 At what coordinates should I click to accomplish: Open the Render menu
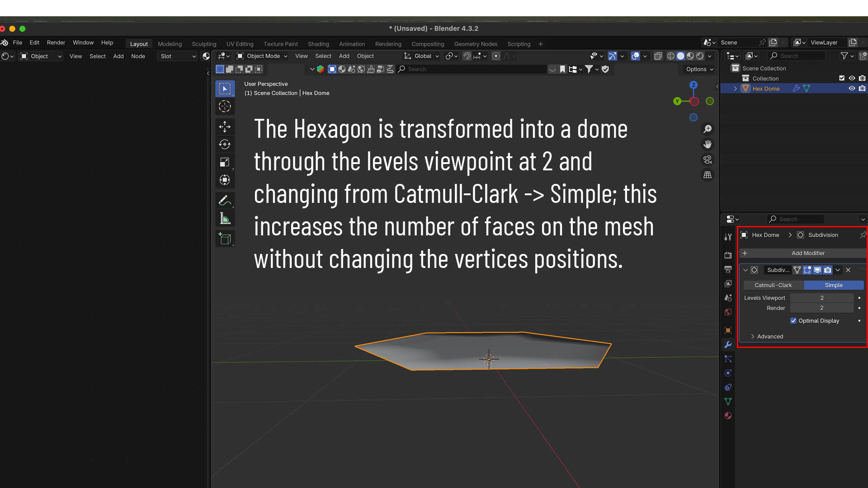coord(56,42)
